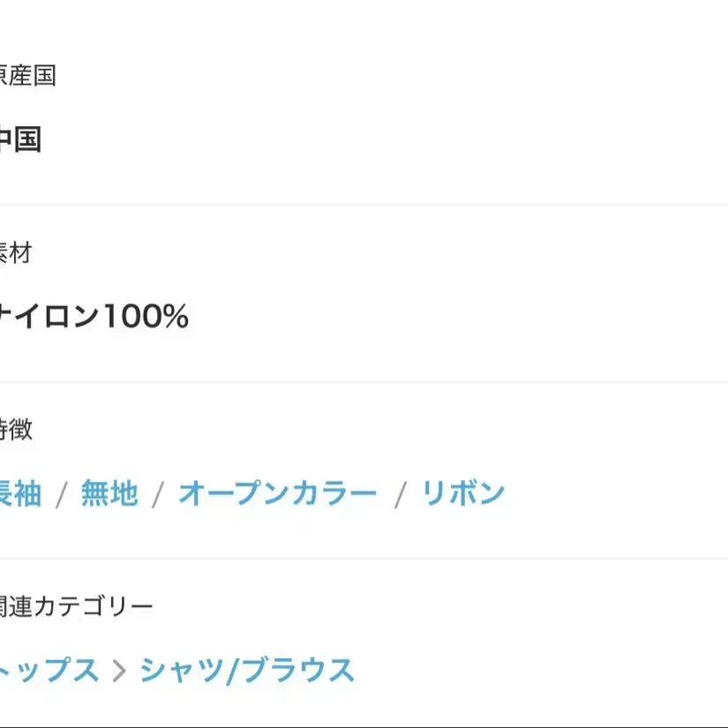728x728 pixels.
Task: Click the divider line below 中国
Action: [x=364, y=205]
